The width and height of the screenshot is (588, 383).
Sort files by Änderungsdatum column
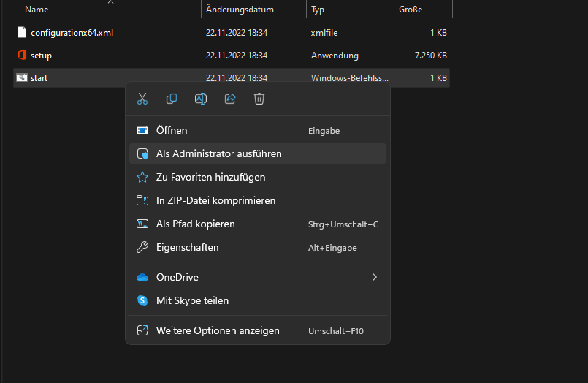click(x=240, y=10)
